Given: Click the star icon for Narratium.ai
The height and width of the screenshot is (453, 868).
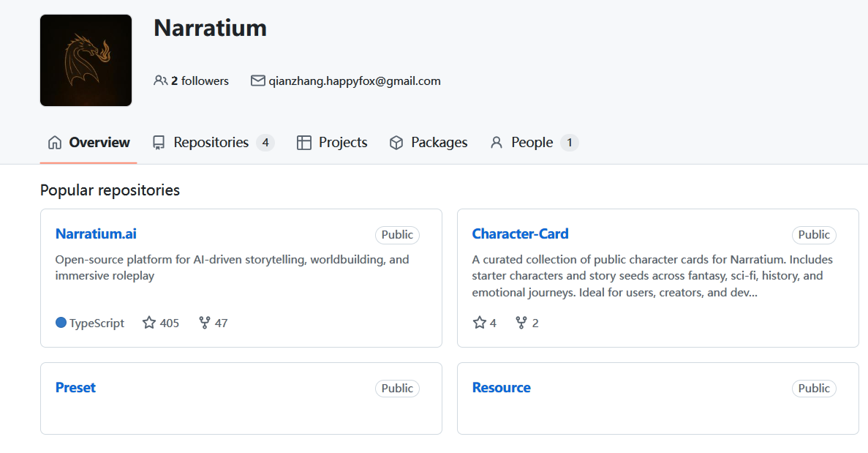Looking at the screenshot, I should click(149, 322).
